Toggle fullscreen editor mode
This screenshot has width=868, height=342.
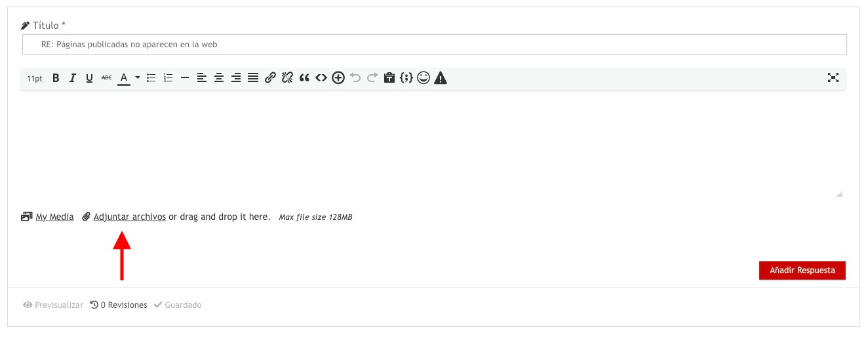(x=833, y=78)
